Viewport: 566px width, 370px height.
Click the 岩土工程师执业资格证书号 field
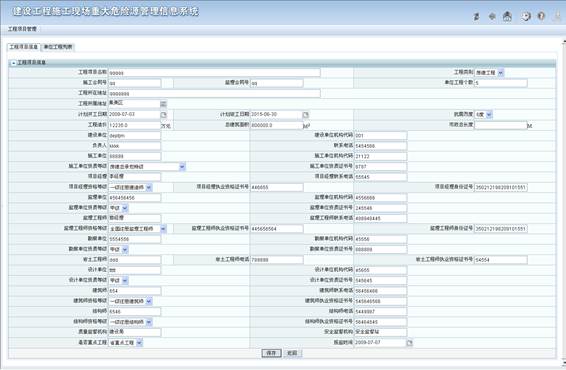[501, 260]
